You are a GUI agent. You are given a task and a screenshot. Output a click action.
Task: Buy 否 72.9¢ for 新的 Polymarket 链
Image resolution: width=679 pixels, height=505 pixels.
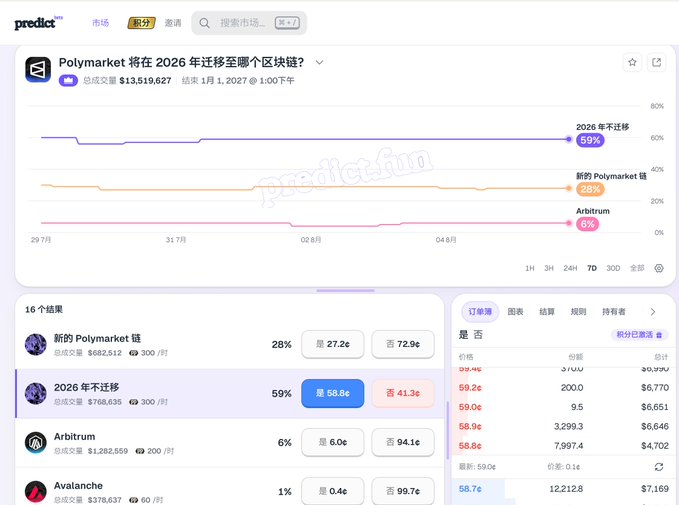(x=403, y=344)
